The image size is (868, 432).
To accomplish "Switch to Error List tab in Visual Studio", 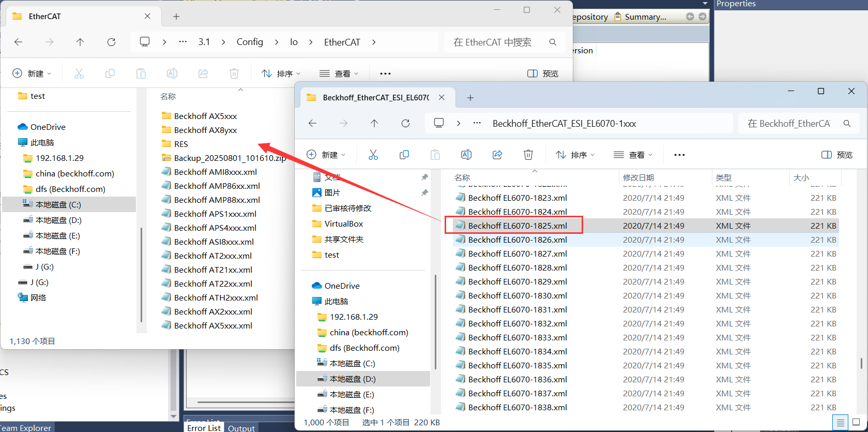I will click(x=204, y=428).
